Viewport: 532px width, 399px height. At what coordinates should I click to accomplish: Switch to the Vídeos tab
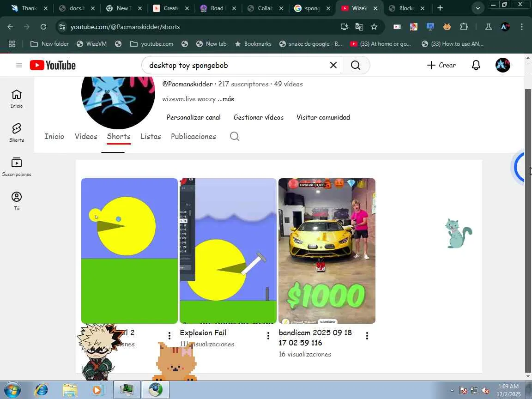86,136
